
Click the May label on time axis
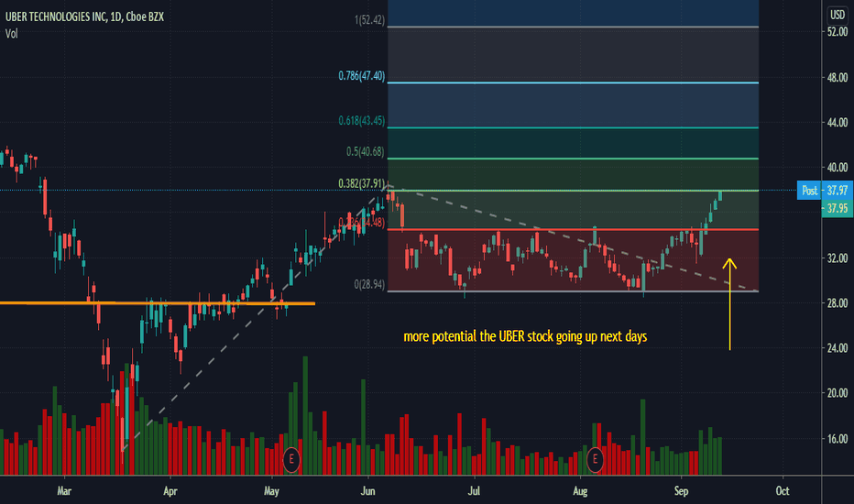(x=271, y=491)
